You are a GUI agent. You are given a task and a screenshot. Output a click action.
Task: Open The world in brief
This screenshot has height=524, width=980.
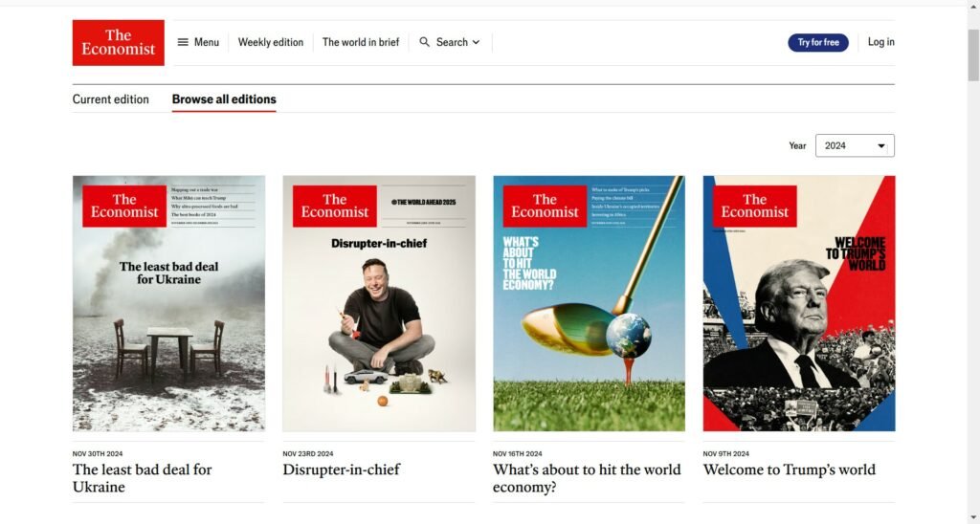pos(361,42)
